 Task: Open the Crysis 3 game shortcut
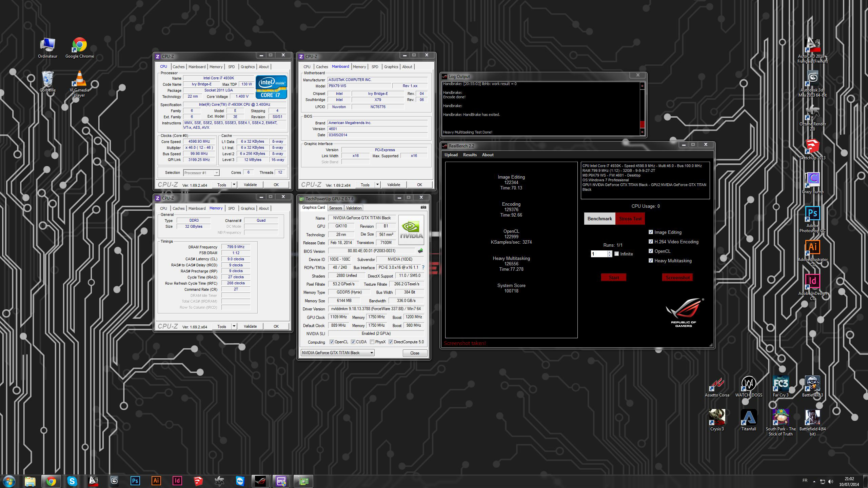click(717, 421)
